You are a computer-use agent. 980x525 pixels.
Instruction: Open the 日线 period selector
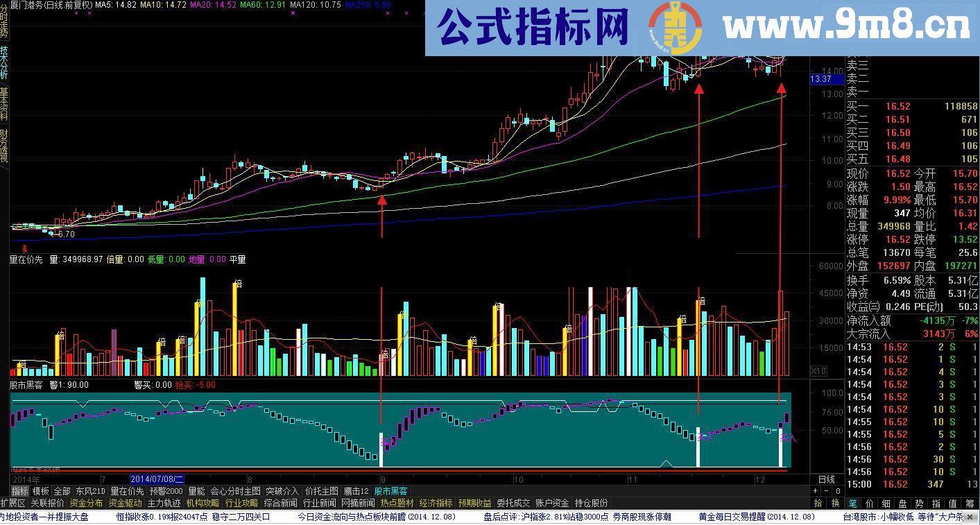point(827,479)
